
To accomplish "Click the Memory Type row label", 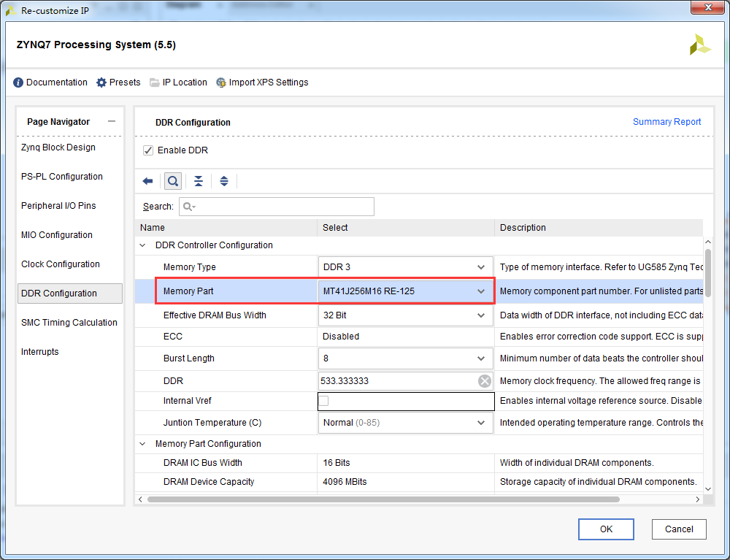I will tap(190, 267).
